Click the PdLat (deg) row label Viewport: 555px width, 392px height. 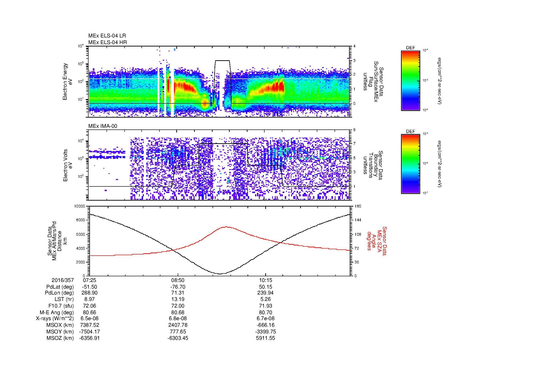point(60,287)
